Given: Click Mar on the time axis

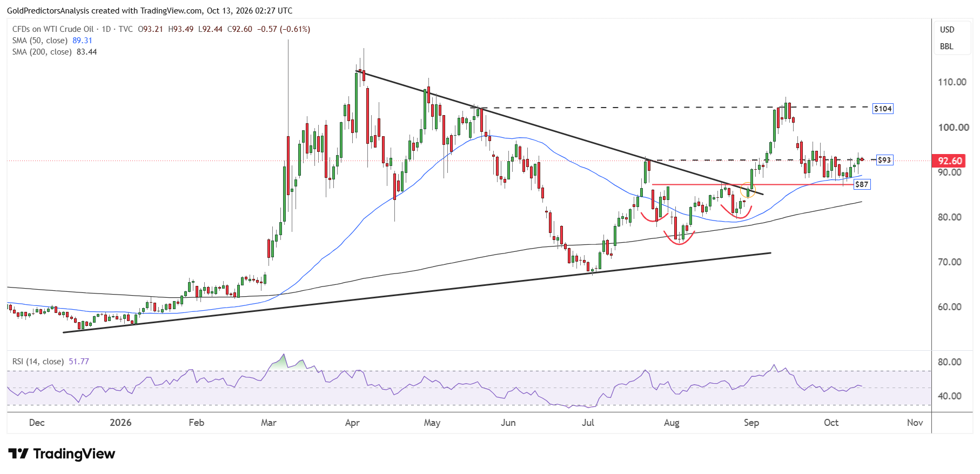Looking at the screenshot, I should (x=269, y=423).
